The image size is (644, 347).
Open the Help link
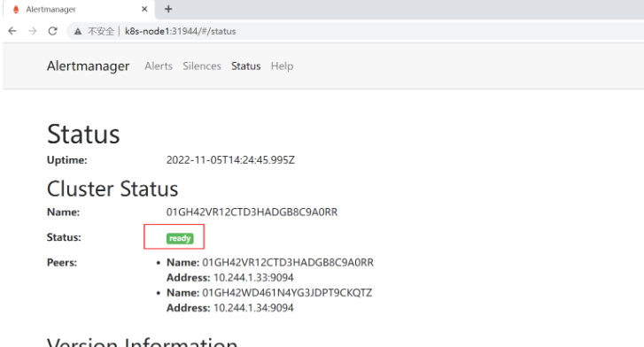point(283,66)
